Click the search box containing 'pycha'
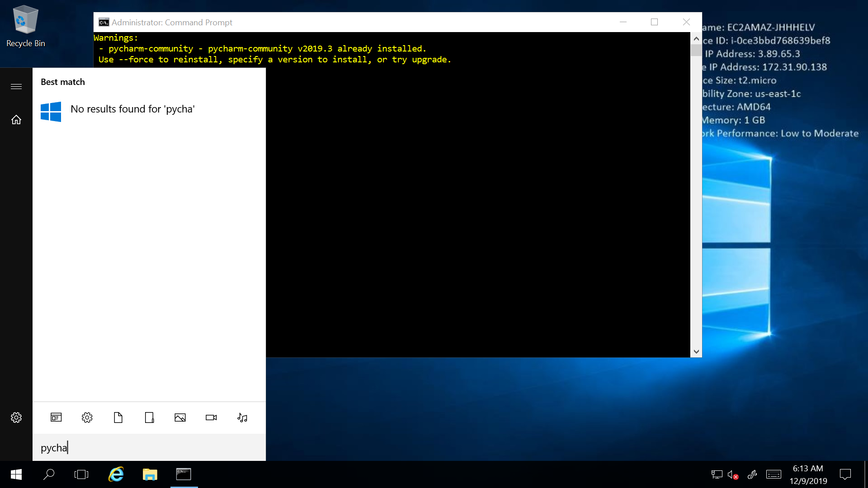 [149, 448]
